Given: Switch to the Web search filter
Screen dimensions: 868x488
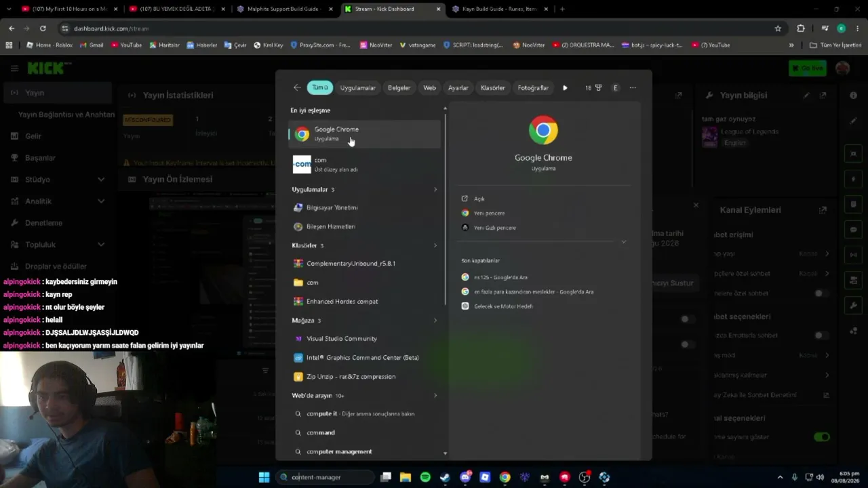Looking at the screenshot, I should pos(429,87).
